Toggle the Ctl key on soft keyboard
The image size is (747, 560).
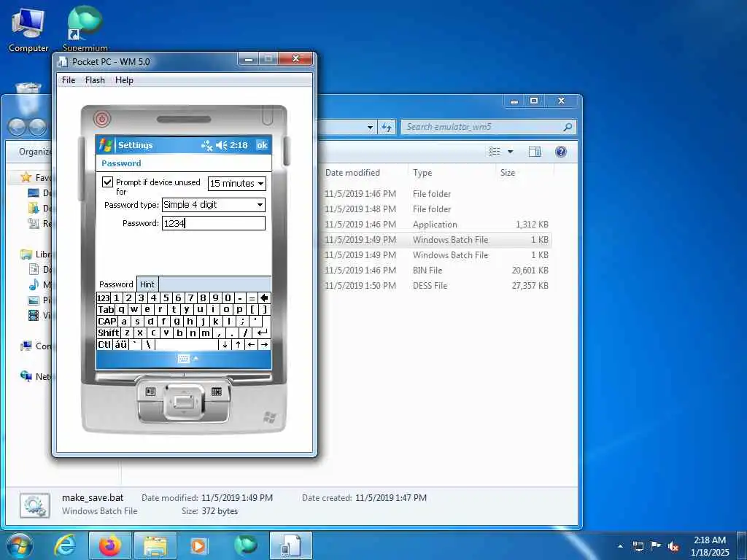pos(104,344)
